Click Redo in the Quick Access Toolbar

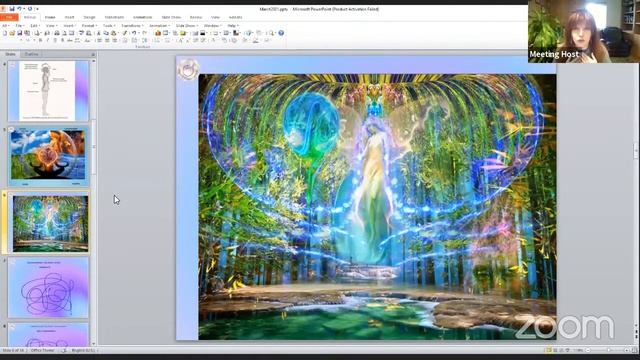[x=30, y=9]
